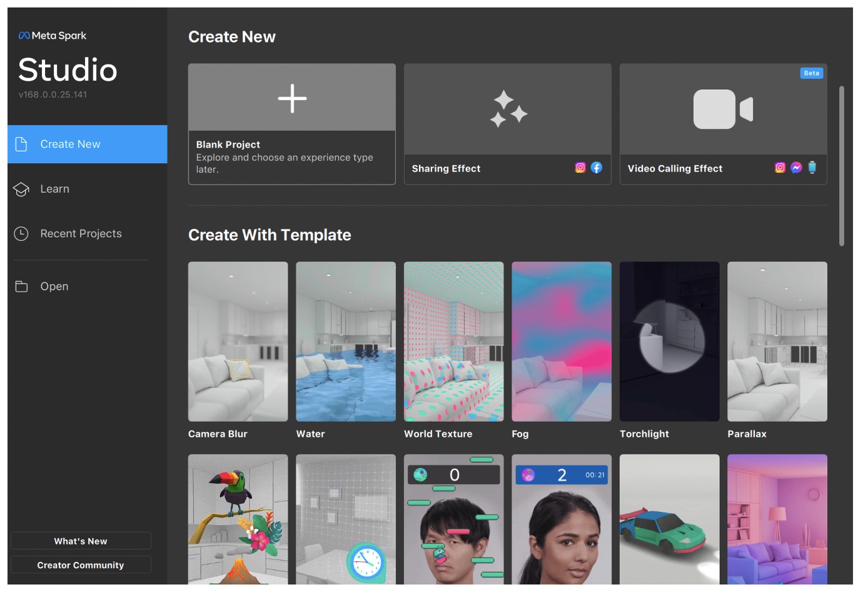This screenshot has width=868, height=597.
Task: Click Instagram icon on Video Calling Effect card
Action: [x=780, y=168]
